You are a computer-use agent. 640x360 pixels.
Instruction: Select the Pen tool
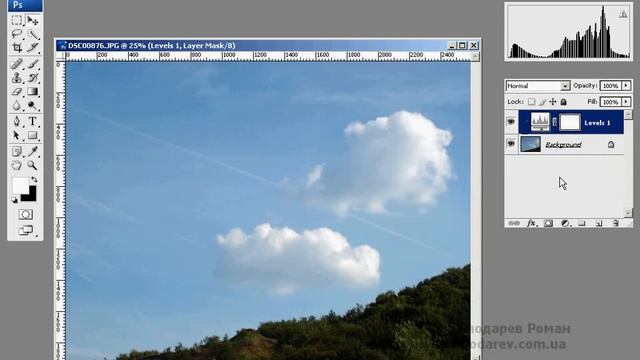point(17,121)
